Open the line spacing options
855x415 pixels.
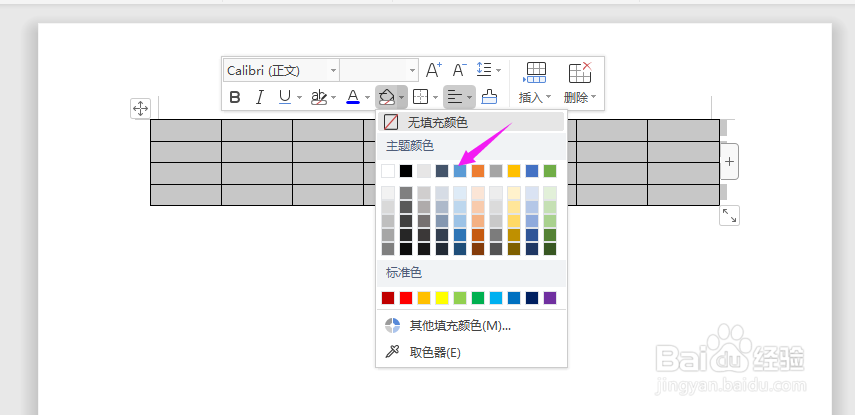[x=488, y=70]
